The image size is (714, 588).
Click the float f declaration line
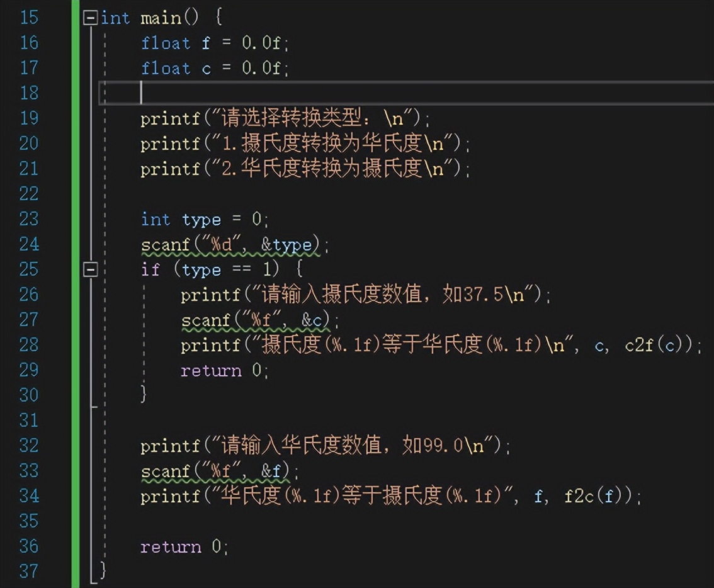pyautogui.click(x=214, y=43)
